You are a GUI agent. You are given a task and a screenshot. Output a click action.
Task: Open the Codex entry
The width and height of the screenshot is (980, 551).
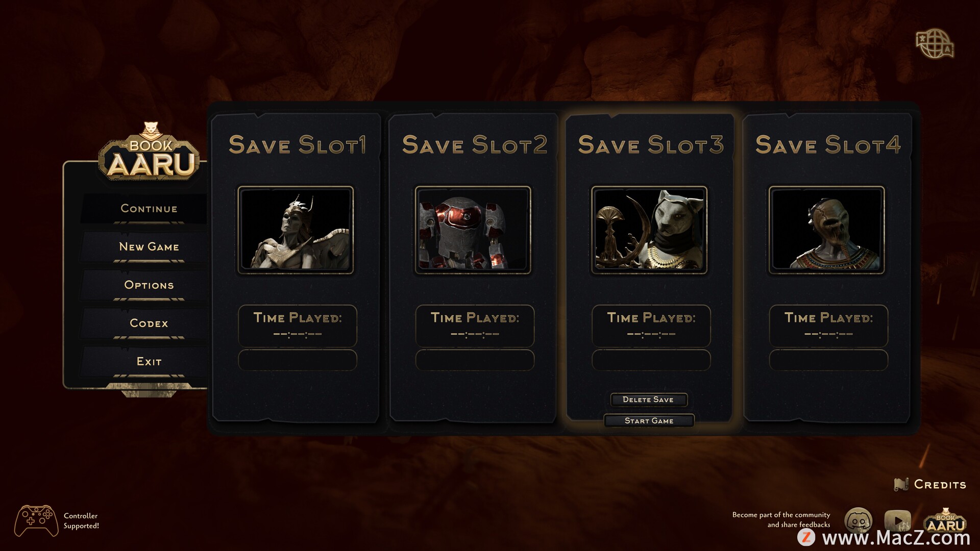click(149, 323)
